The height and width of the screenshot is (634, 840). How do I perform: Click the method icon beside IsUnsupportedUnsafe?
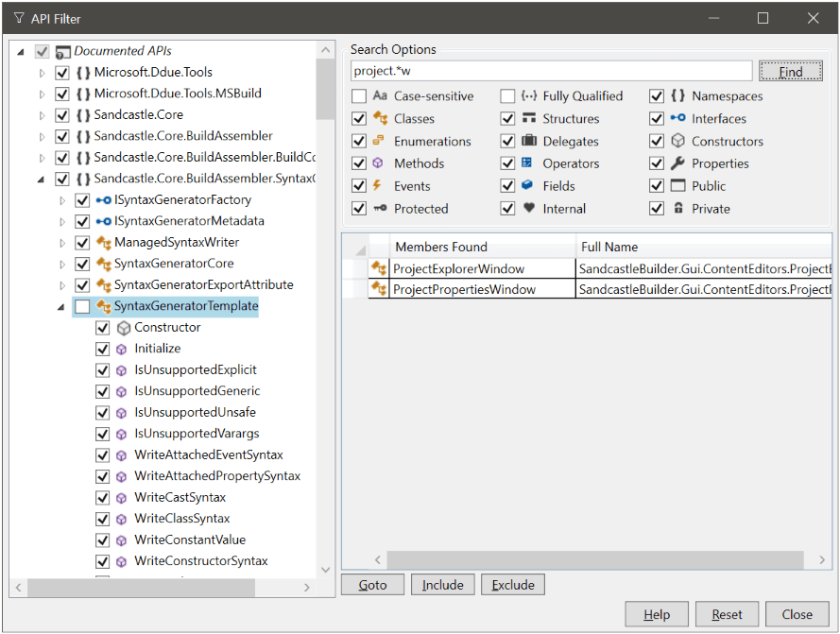click(121, 412)
